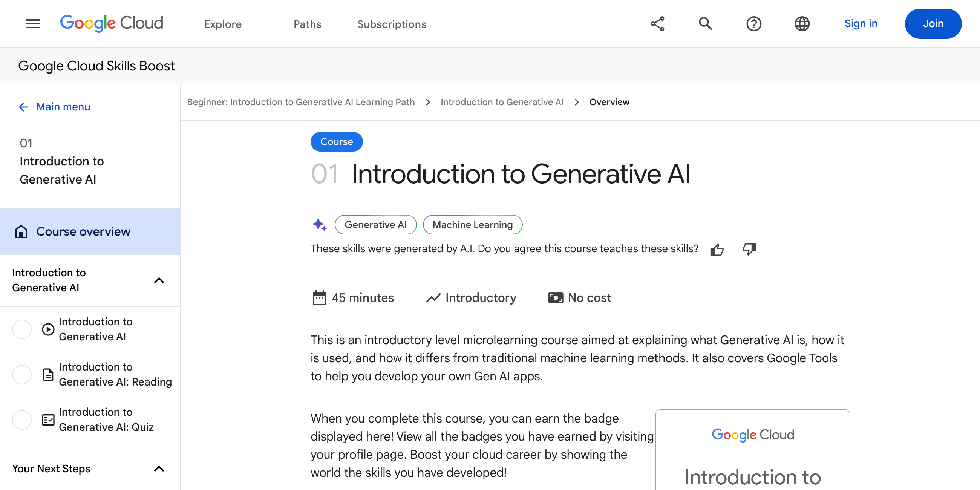Open the Generative AI Reading document icon
This screenshot has height=490, width=980.
click(47, 374)
